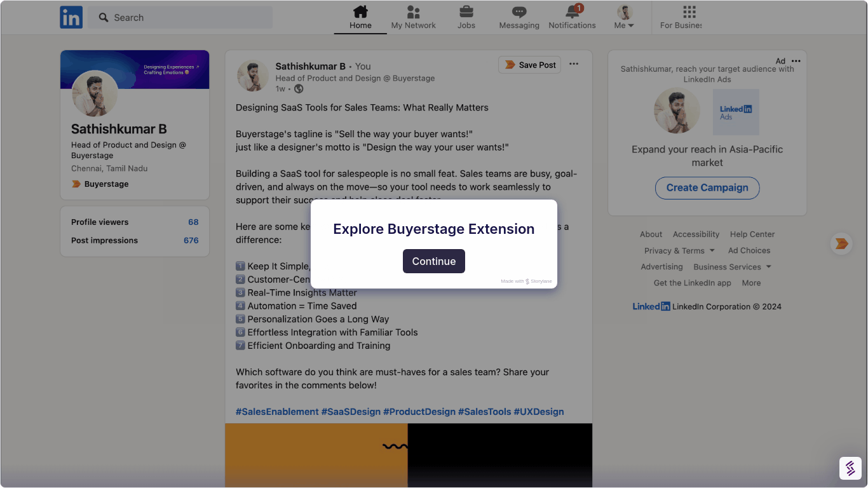The width and height of the screenshot is (868, 488).
Task: Click the search magnifier icon
Action: (104, 18)
